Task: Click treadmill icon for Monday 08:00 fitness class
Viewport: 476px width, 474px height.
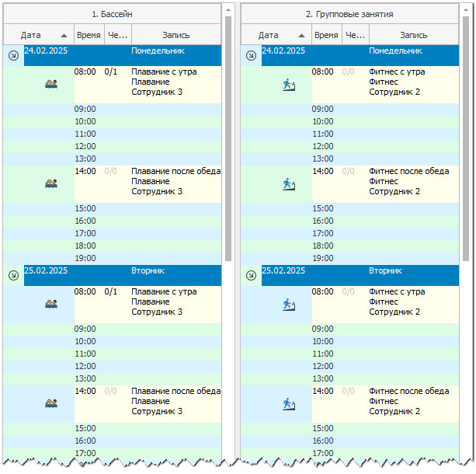Action: pyautogui.click(x=288, y=85)
